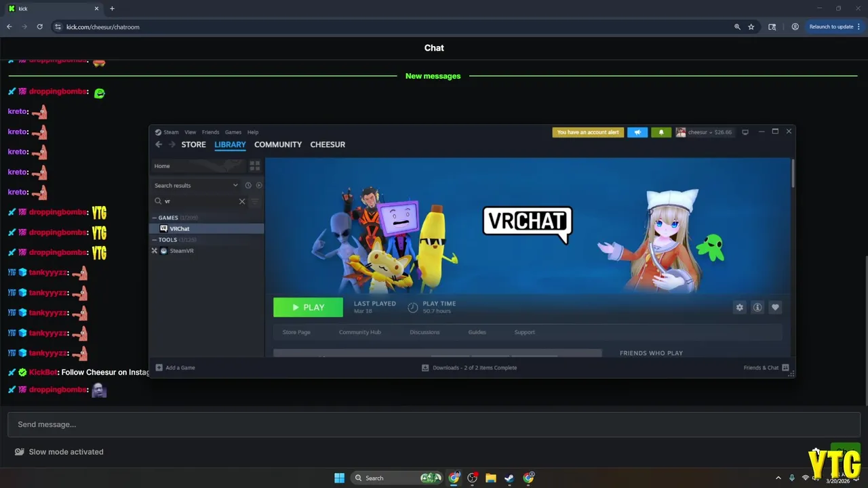
Task: Click the green PLAY button for VRChat
Action: coord(308,307)
